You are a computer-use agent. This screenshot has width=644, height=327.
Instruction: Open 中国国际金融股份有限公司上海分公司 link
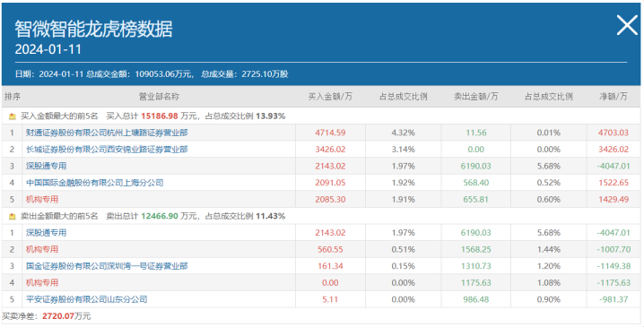(94, 183)
